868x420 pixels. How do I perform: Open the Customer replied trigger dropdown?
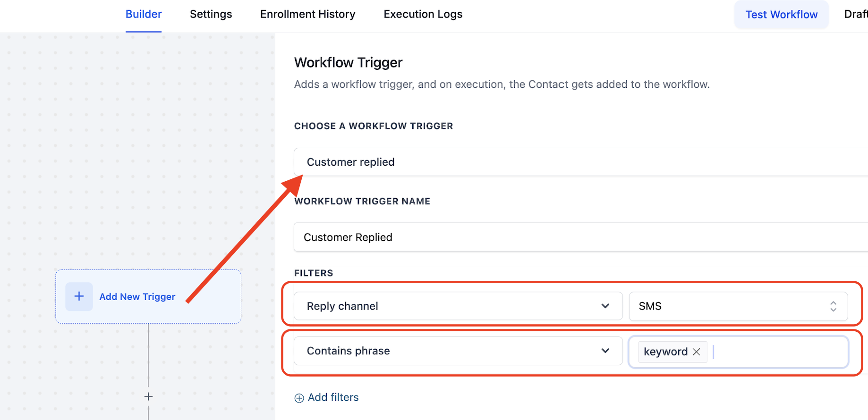click(567, 162)
